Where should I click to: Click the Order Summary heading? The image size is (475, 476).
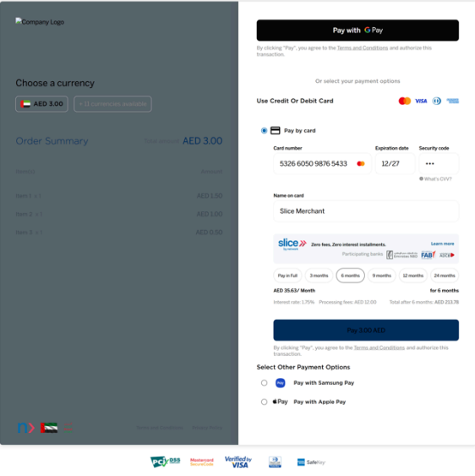52,141
